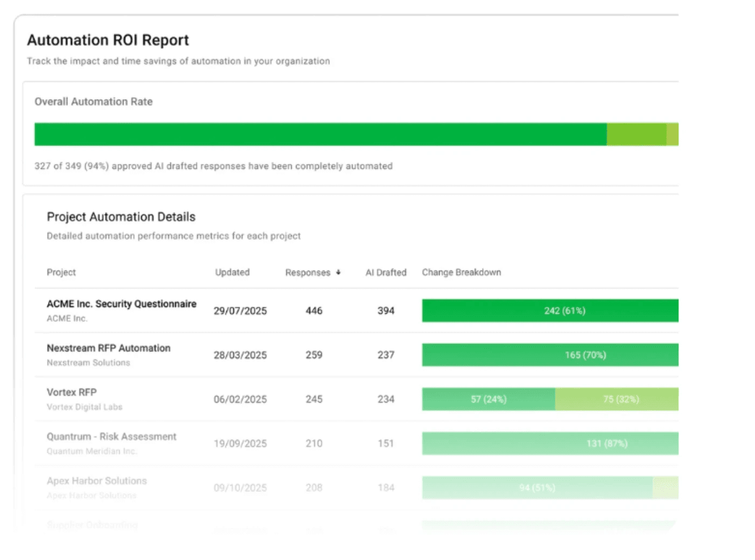
Task: Click the 57 (24%) segment of Vortex RFP
Action: [x=488, y=399]
